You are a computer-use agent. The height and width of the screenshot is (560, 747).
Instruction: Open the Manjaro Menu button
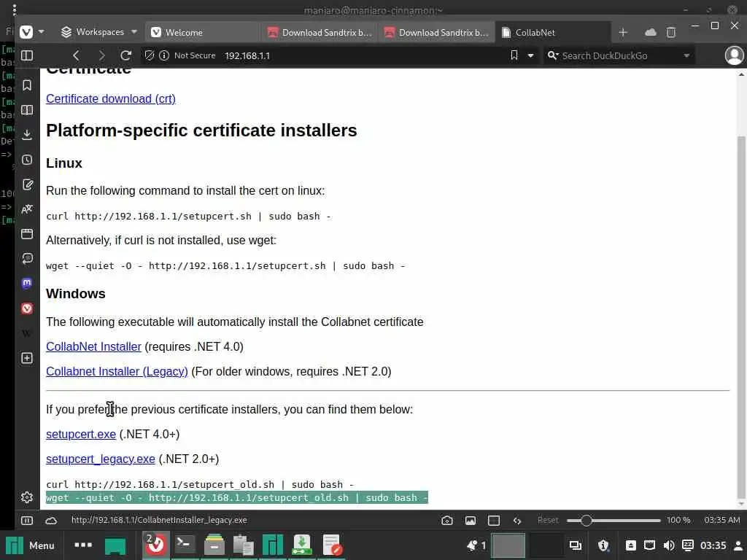pos(30,545)
